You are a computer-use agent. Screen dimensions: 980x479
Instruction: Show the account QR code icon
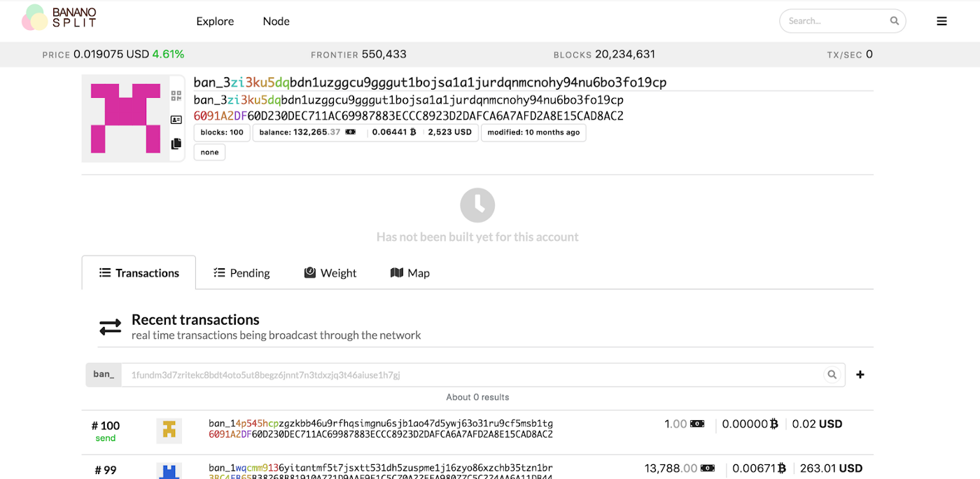(176, 96)
